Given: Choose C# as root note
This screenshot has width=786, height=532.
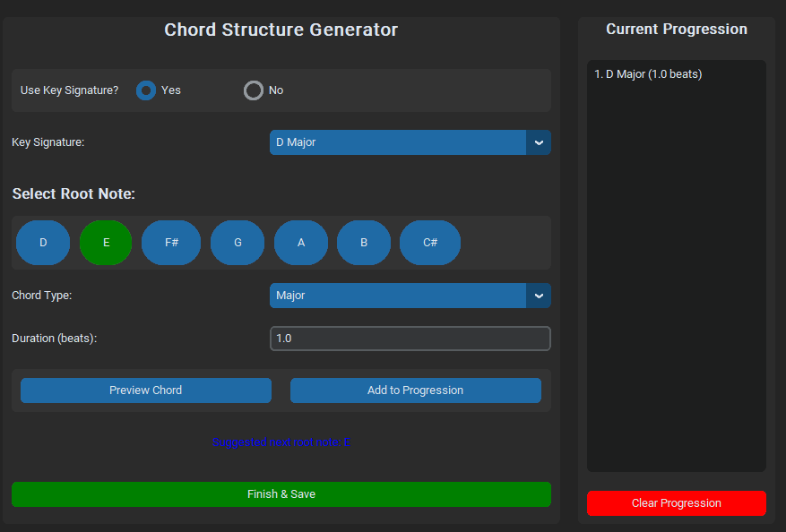Looking at the screenshot, I should tap(430, 243).
